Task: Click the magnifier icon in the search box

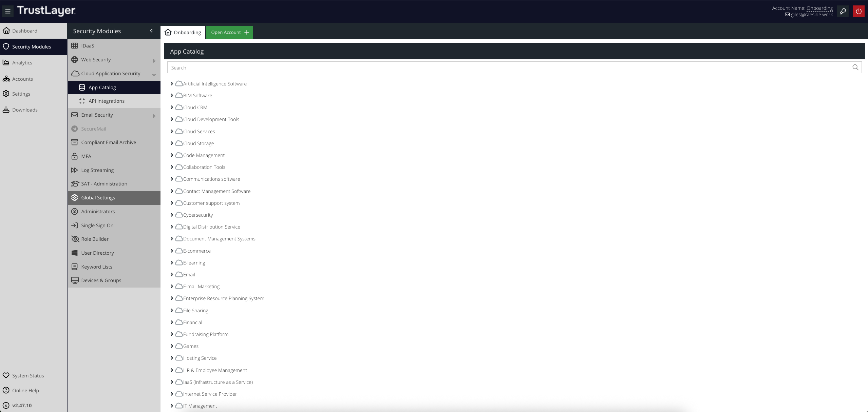Action: pyautogui.click(x=855, y=67)
